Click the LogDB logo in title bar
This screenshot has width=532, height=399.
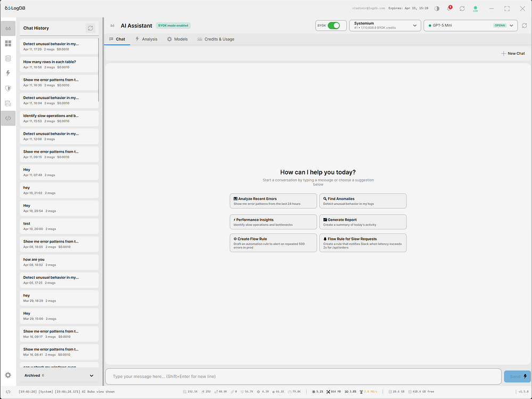pyautogui.click(x=15, y=8)
